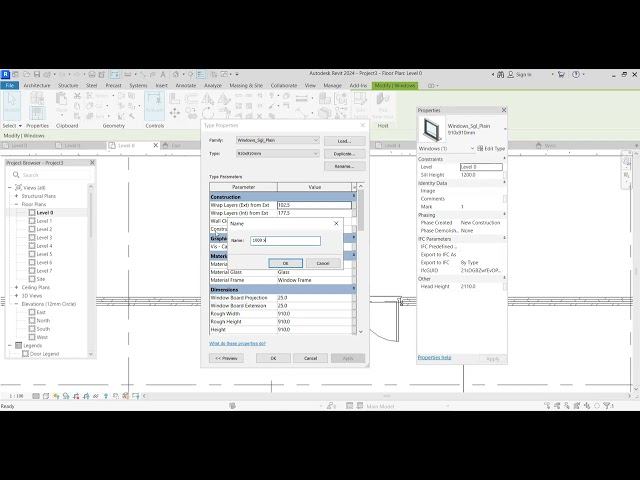Click the Save icon in quick access toolbar
640x480 pixels.
[x=37, y=74]
